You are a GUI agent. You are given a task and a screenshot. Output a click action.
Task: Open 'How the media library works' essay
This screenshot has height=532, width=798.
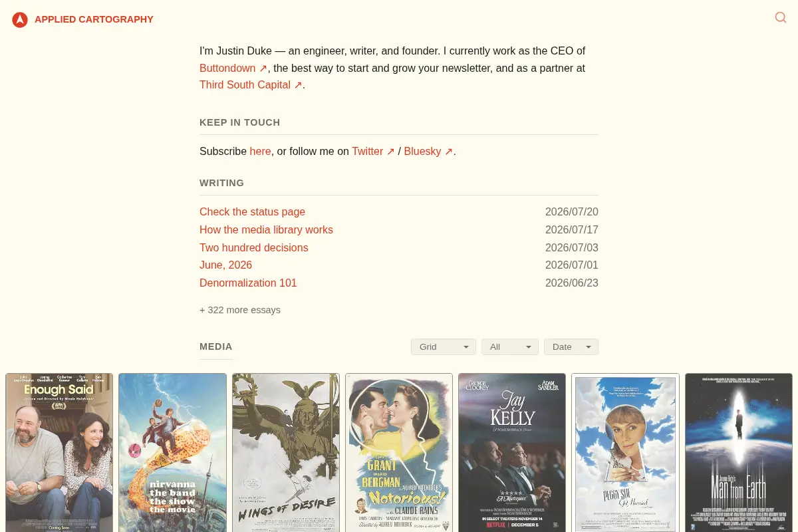click(266, 229)
